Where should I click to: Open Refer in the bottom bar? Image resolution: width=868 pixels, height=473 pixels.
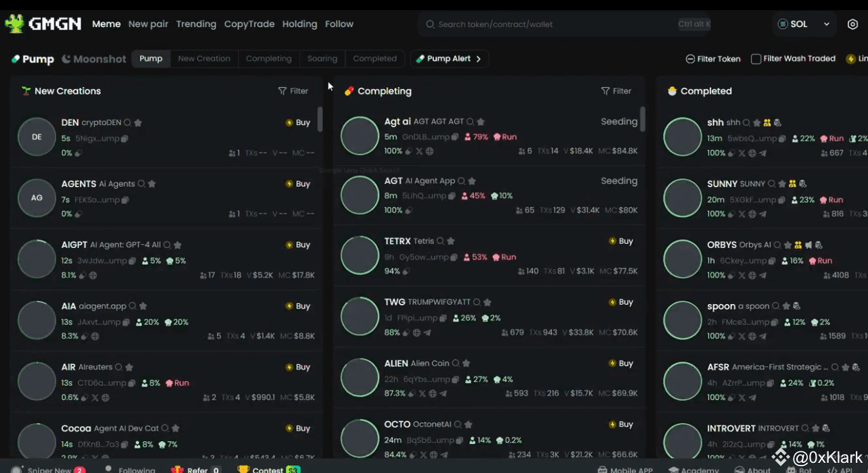coord(196,470)
